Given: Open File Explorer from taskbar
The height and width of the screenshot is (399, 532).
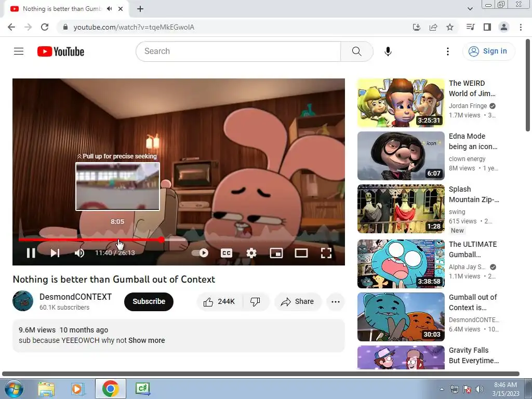Looking at the screenshot, I should (46, 389).
